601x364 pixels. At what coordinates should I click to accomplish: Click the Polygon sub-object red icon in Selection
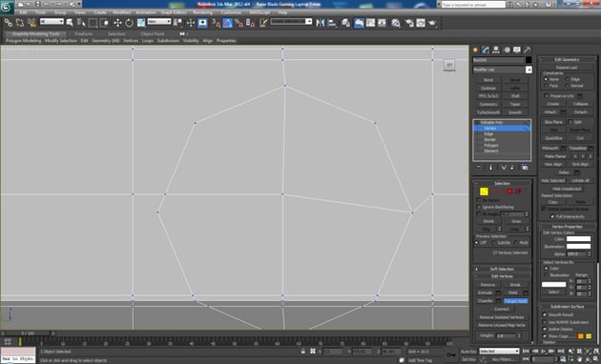click(509, 192)
